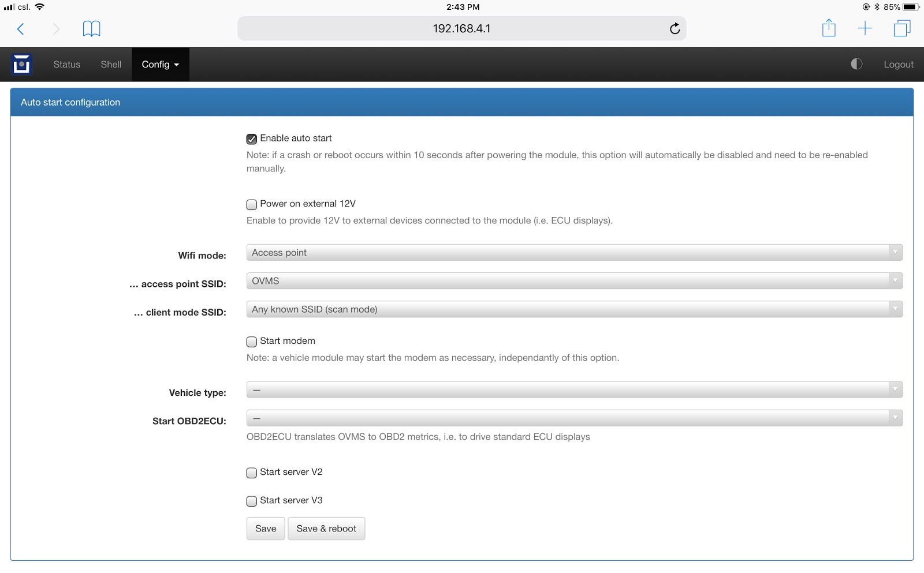Image resolution: width=924 pixels, height=573 pixels.
Task: Tap the 192.168.4.1 address bar
Action: click(x=462, y=28)
